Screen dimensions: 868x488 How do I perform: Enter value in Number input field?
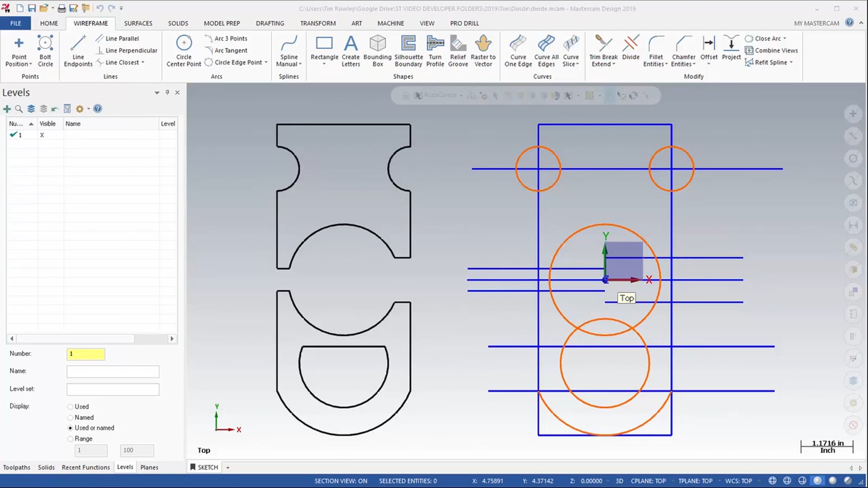[85, 353]
